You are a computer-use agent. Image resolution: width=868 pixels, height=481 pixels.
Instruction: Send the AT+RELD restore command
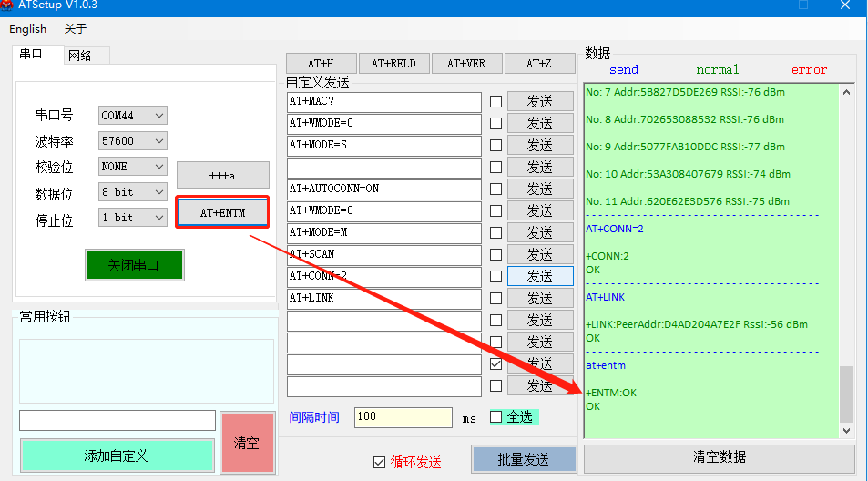[x=393, y=64]
